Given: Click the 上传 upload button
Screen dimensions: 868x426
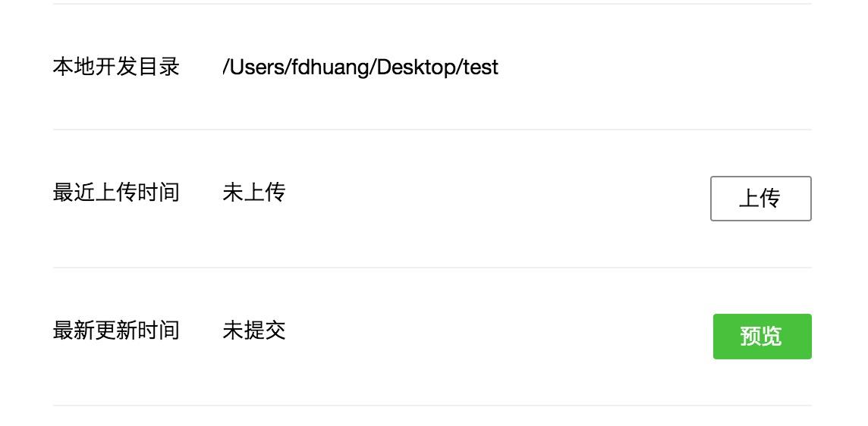Looking at the screenshot, I should 760,199.
